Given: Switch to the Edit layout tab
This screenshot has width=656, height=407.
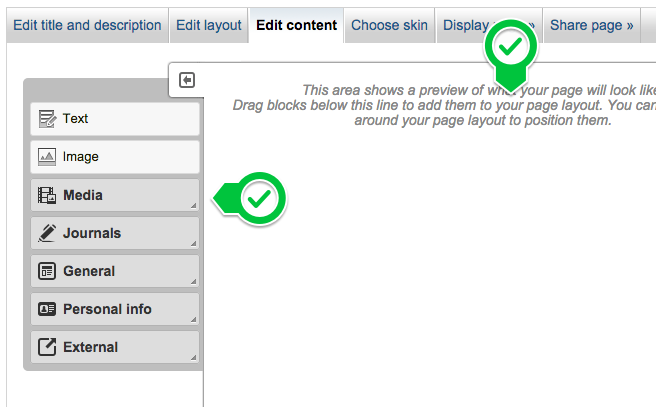Looking at the screenshot, I should coord(209,25).
